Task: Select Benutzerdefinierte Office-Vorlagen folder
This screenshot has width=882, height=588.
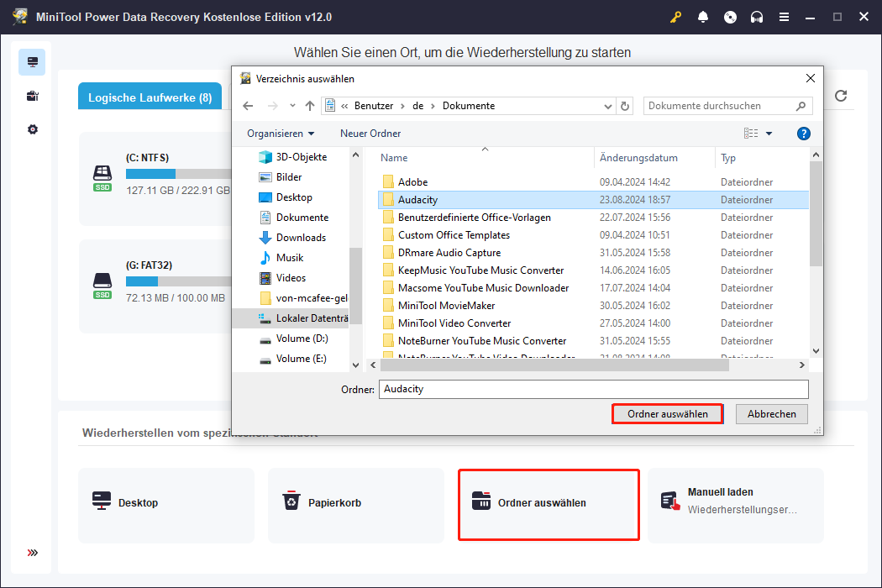Action: pyautogui.click(x=593, y=218)
